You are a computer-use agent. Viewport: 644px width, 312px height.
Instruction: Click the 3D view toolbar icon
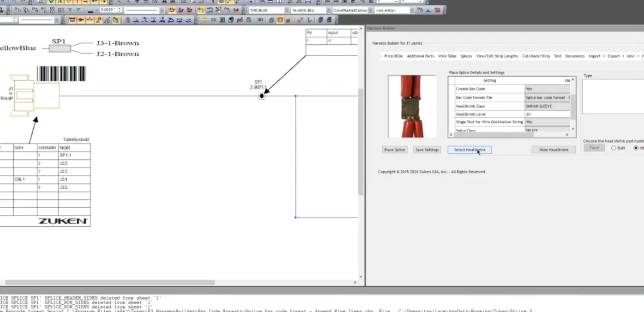pos(260,20)
